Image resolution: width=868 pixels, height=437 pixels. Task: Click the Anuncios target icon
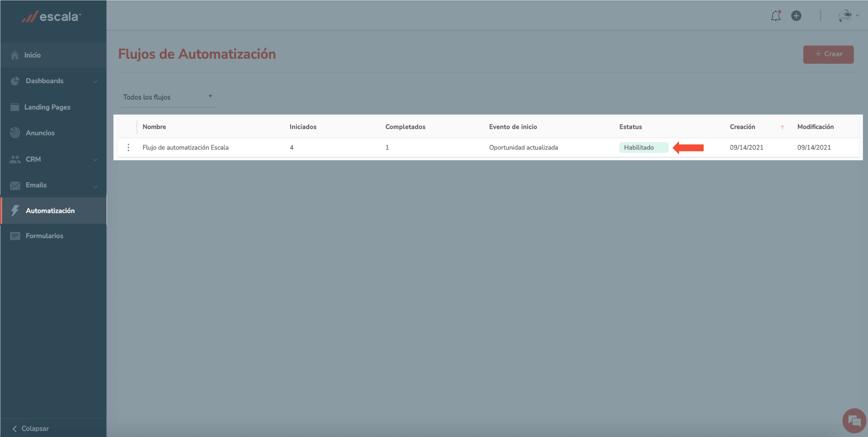(x=15, y=132)
